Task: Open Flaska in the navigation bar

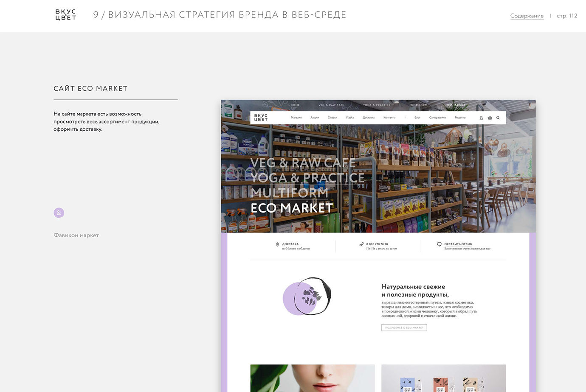Action: (x=350, y=118)
